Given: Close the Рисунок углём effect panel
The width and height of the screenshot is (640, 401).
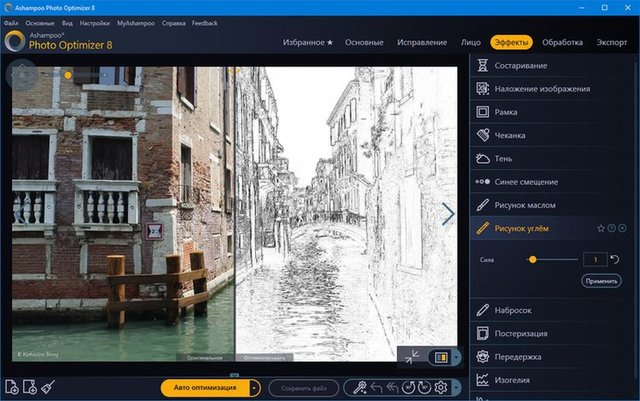Looking at the screenshot, I should click(622, 229).
